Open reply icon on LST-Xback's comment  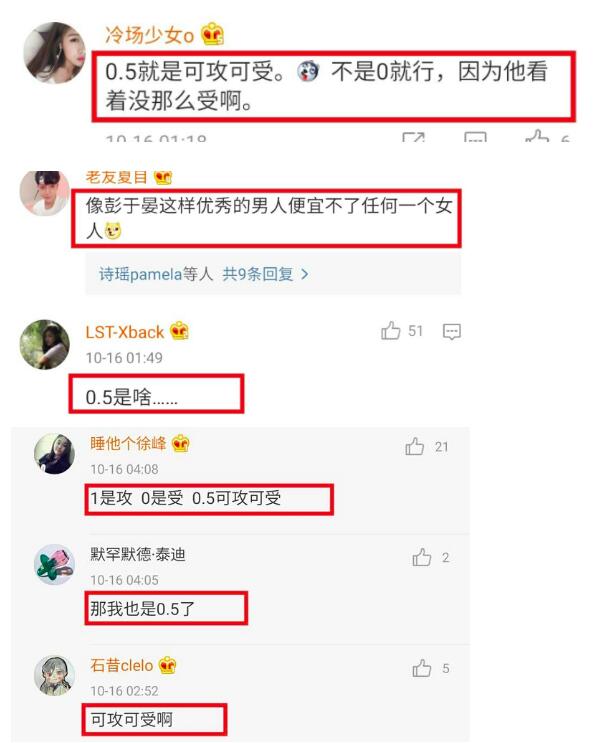pos(451,331)
